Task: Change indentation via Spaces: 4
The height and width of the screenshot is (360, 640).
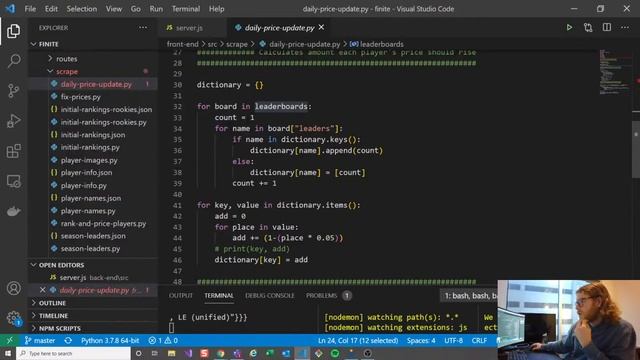Action: pos(421,340)
